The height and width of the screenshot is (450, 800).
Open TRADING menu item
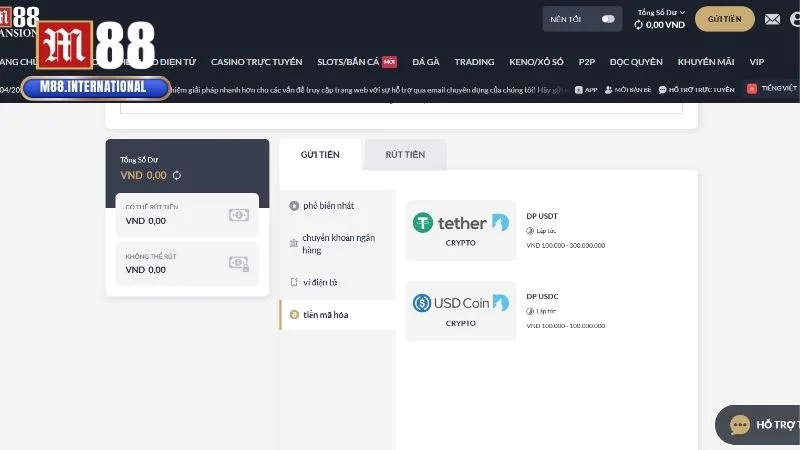(474, 62)
